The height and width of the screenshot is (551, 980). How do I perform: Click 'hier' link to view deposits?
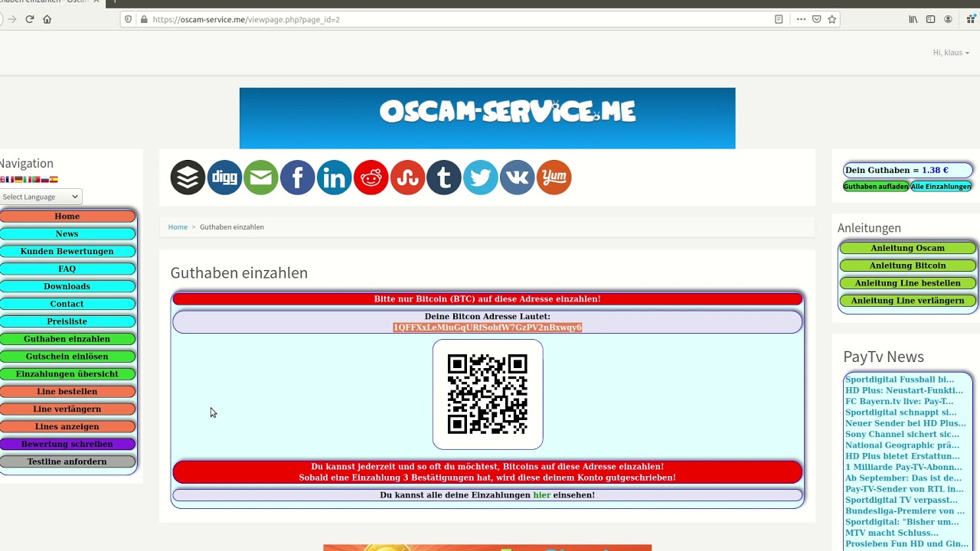point(542,495)
